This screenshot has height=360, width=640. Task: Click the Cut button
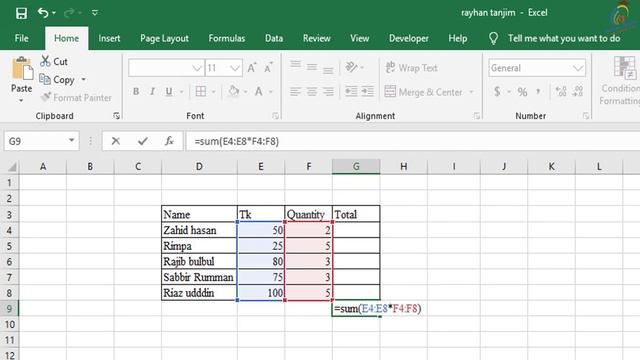pyautogui.click(x=54, y=62)
